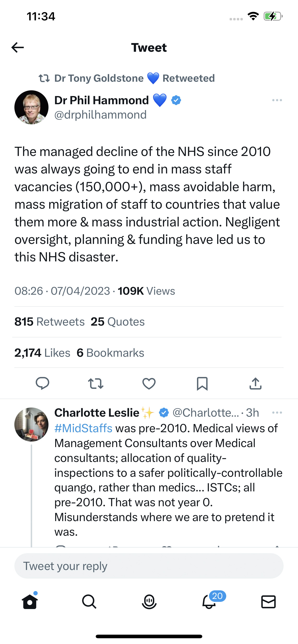Open Spaces microphone icon in bottom bar
298x644 pixels.
coord(149,601)
